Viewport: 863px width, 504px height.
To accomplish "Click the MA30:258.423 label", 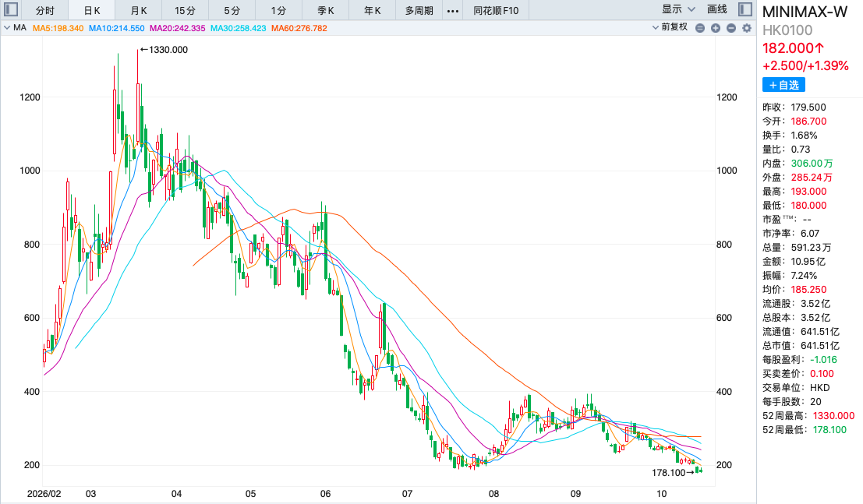I will pos(238,28).
